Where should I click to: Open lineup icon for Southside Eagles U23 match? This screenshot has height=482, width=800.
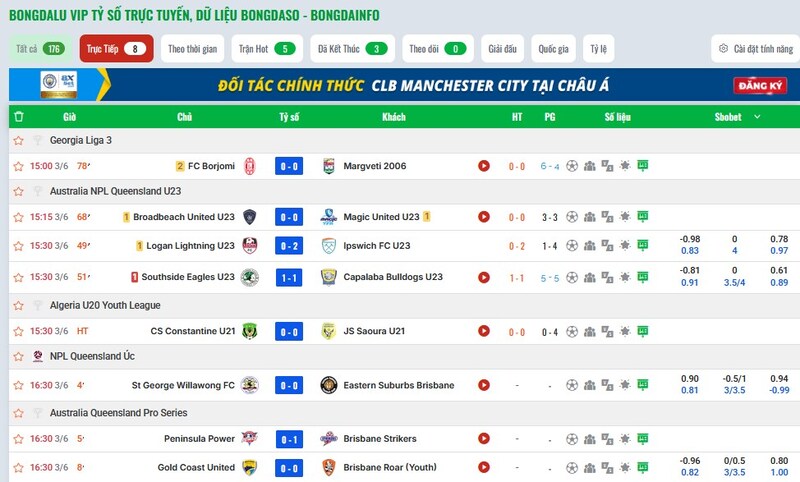pyautogui.click(x=589, y=277)
